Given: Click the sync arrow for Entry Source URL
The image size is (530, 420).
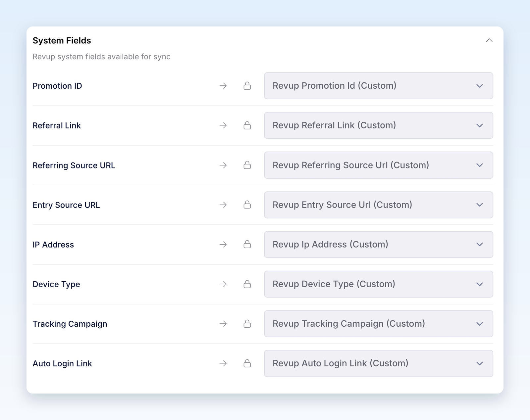Looking at the screenshot, I should tap(223, 205).
